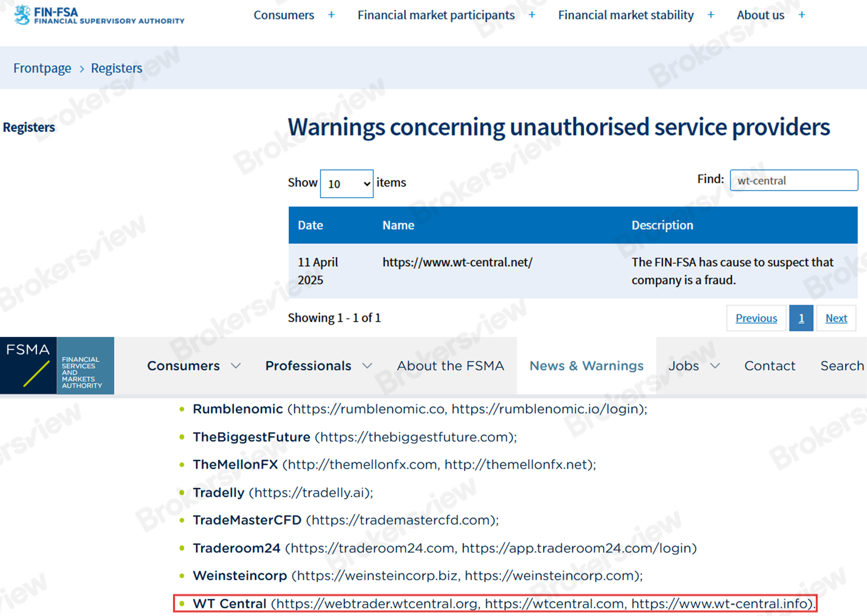Sort table by Name column header
867x616 pixels.
pyautogui.click(x=398, y=225)
